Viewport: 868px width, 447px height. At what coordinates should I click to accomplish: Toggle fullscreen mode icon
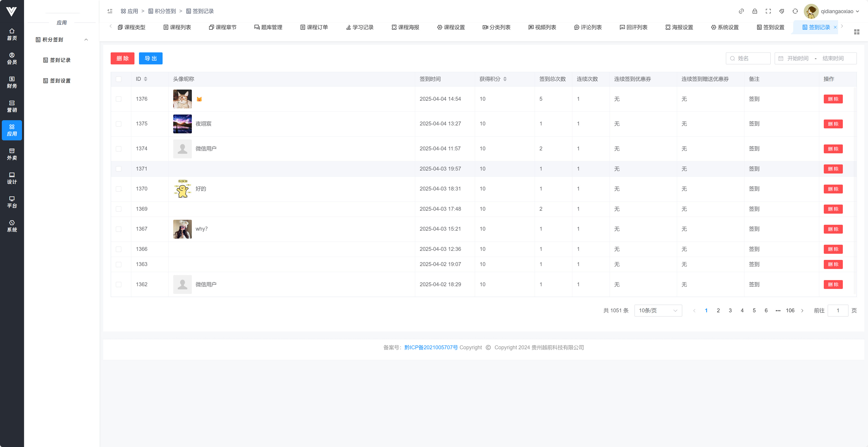768,11
